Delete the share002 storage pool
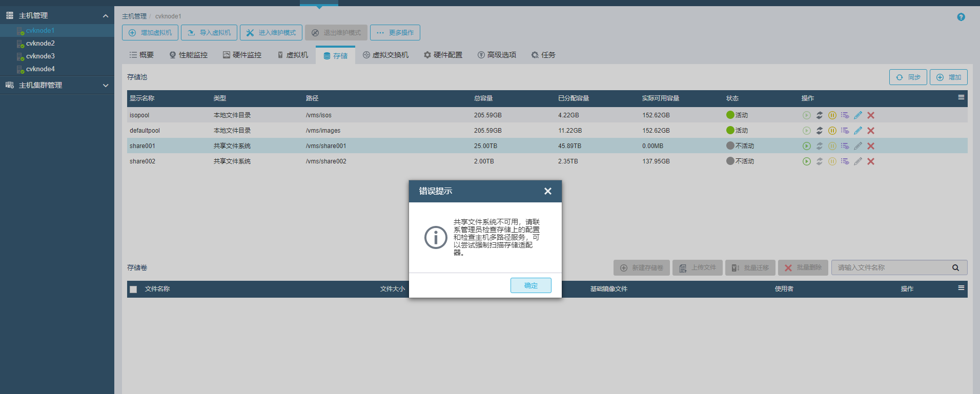Image resolution: width=980 pixels, height=394 pixels. pyautogui.click(x=871, y=161)
